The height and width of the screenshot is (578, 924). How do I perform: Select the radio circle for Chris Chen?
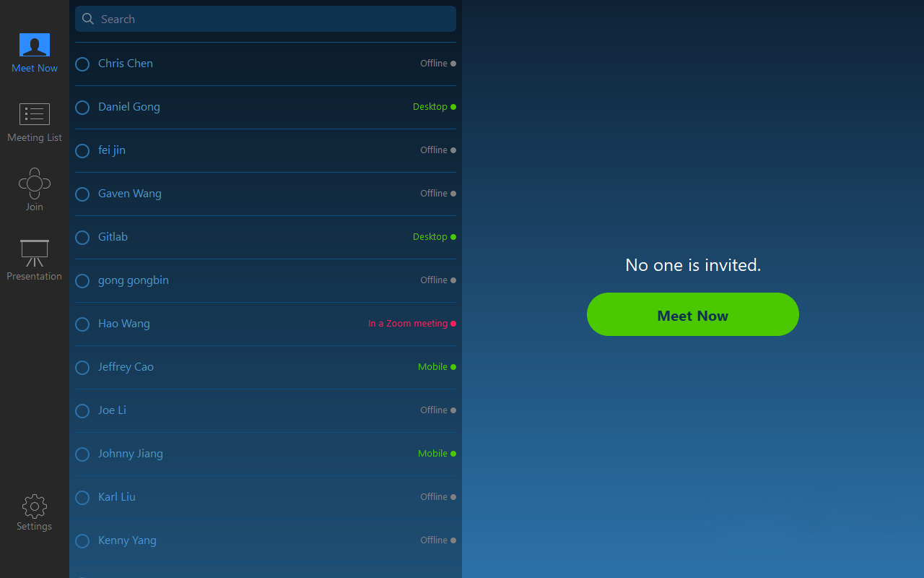click(x=82, y=64)
